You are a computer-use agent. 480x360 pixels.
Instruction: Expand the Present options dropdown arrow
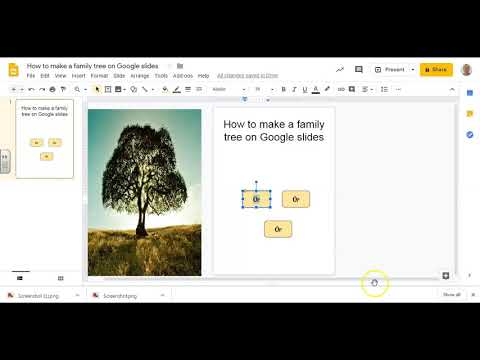[x=413, y=70]
